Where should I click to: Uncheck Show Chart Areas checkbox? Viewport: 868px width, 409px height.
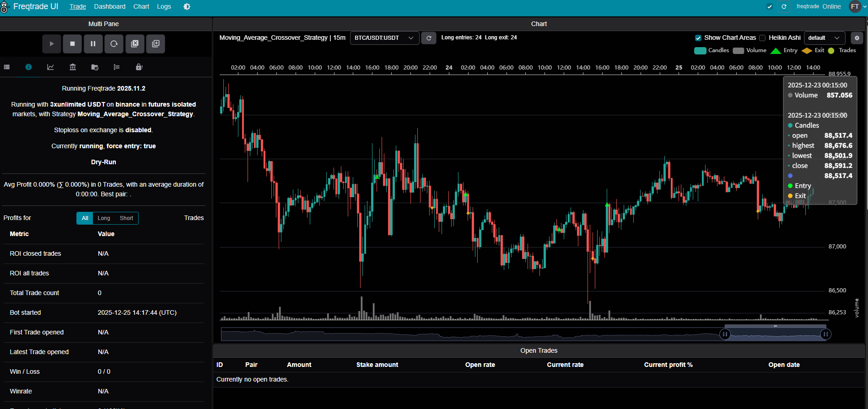pos(698,38)
